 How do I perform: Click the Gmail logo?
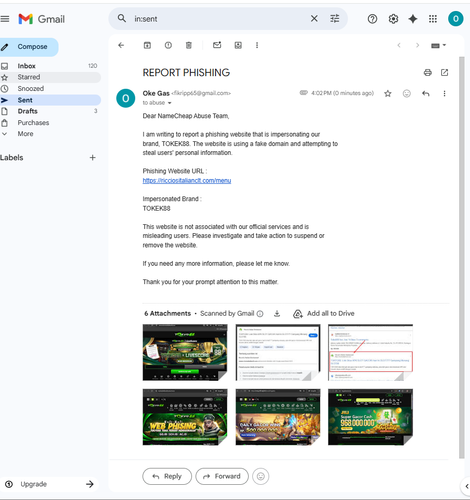42,19
